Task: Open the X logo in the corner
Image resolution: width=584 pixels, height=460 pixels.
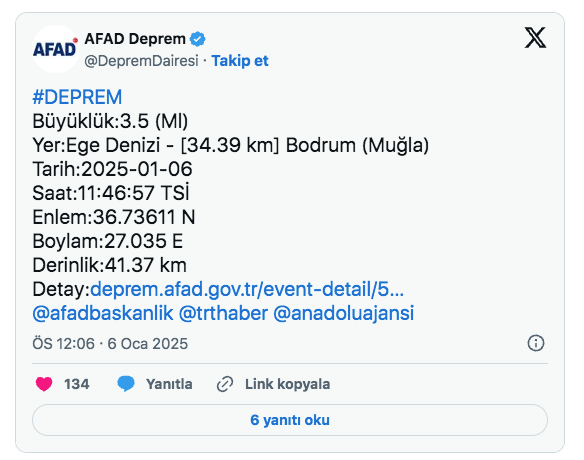Action: coord(535,38)
